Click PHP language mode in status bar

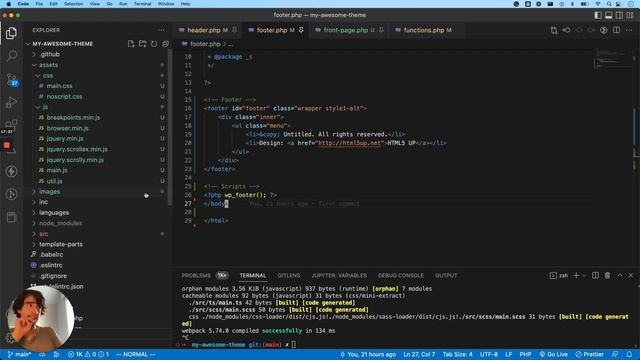point(525,354)
